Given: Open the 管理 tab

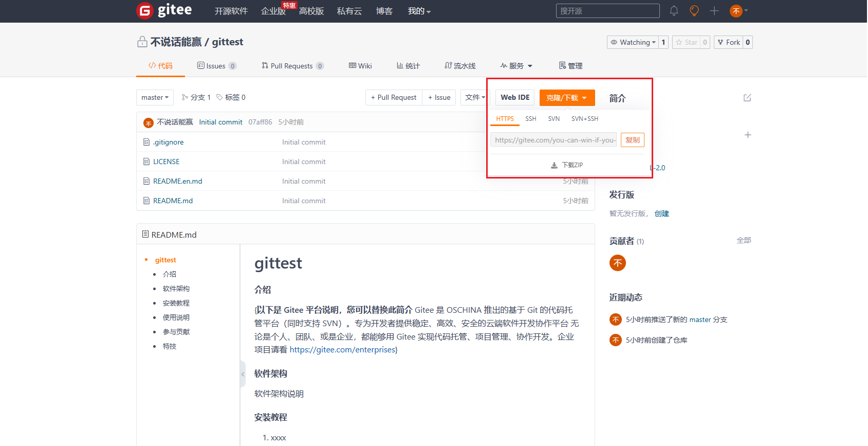Looking at the screenshot, I should click(x=570, y=66).
